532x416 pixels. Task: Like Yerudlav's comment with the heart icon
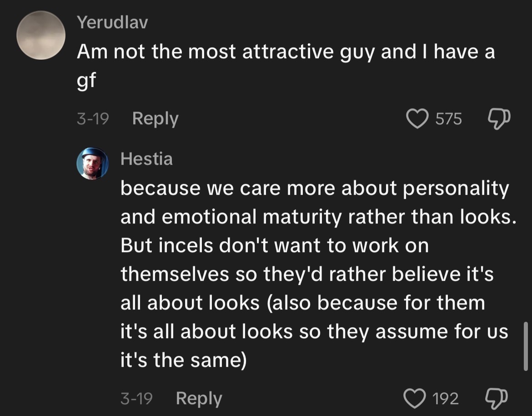pyautogui.click(x=417, y=119)
